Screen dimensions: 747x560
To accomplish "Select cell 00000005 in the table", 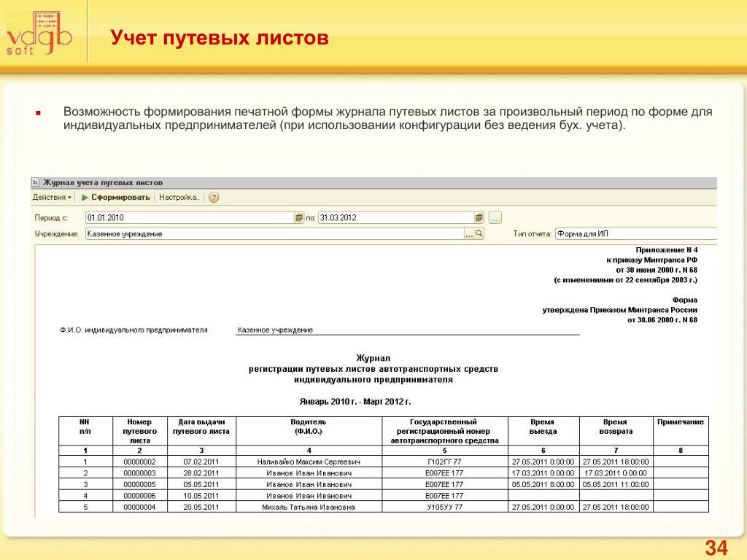I will point(139,484).
